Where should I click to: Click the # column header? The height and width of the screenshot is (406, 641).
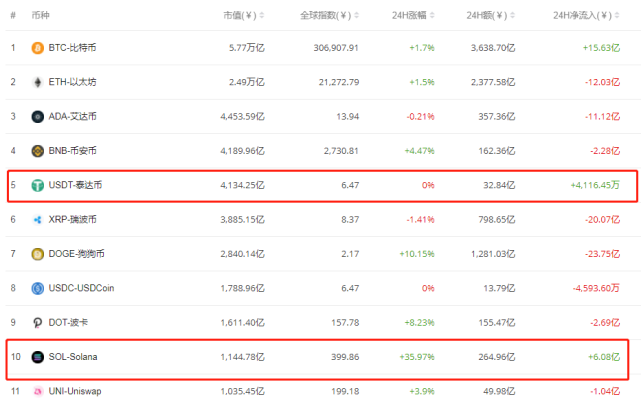click(x=13, y=16)
